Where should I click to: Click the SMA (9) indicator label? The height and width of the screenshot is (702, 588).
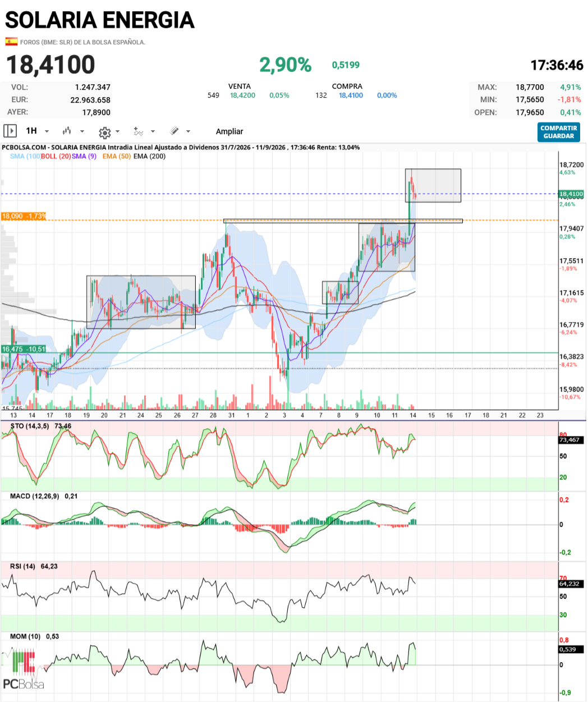(84, 156)
